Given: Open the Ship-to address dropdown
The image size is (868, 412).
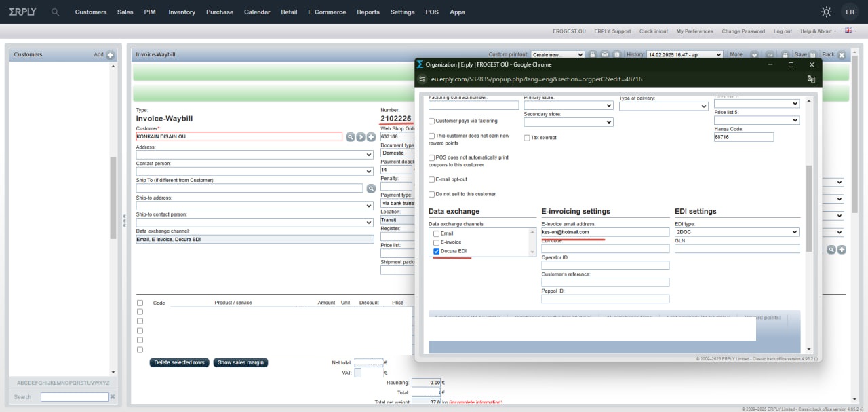Looking at the screenshot, I should point(255,206).
